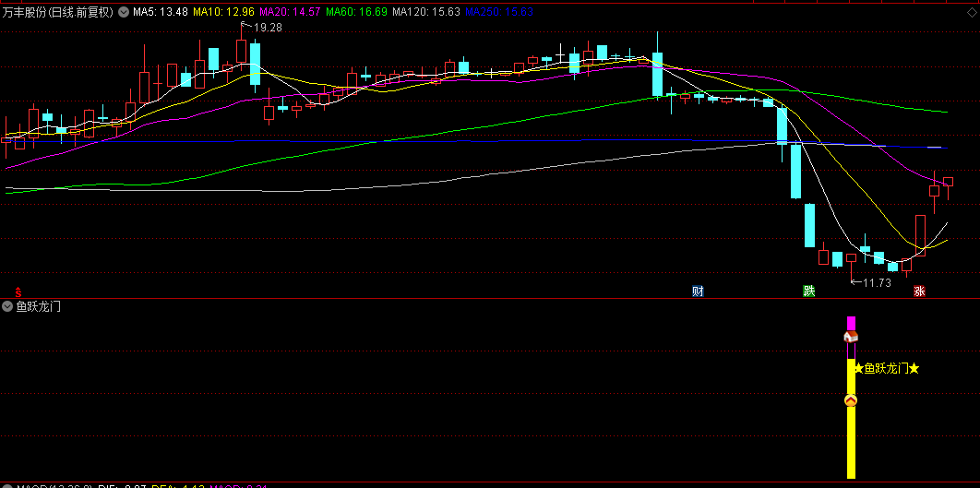Click the 11.73 low price label

877,282
